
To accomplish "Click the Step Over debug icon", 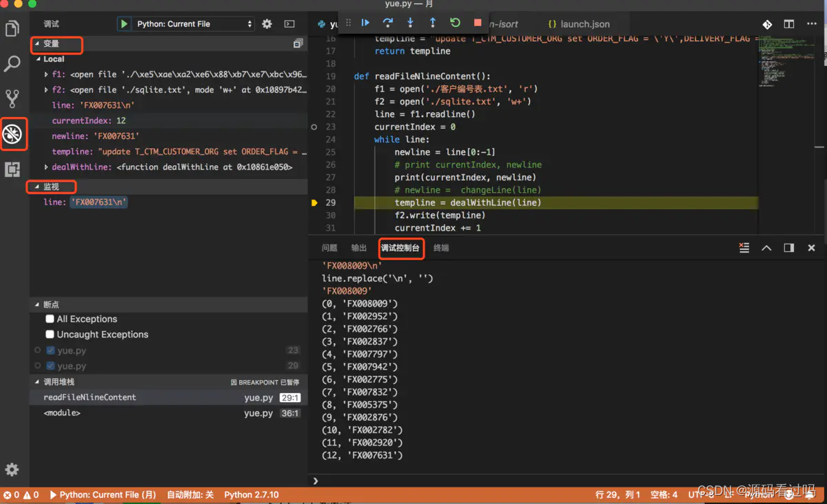I will (x=388, y=23).
